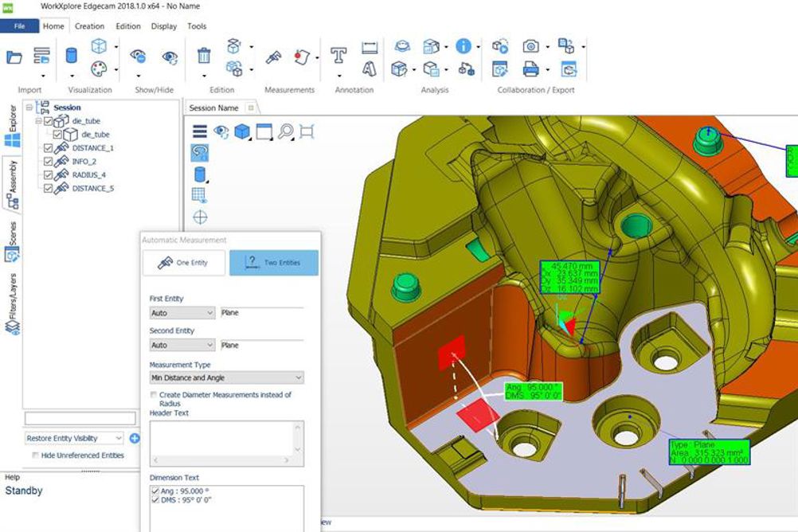Uncheck the DISTANCE_5 checkbox
Image resolution: width=798 pixels, height=532 pixels.
pyautogui.click(x=49, y=189)
